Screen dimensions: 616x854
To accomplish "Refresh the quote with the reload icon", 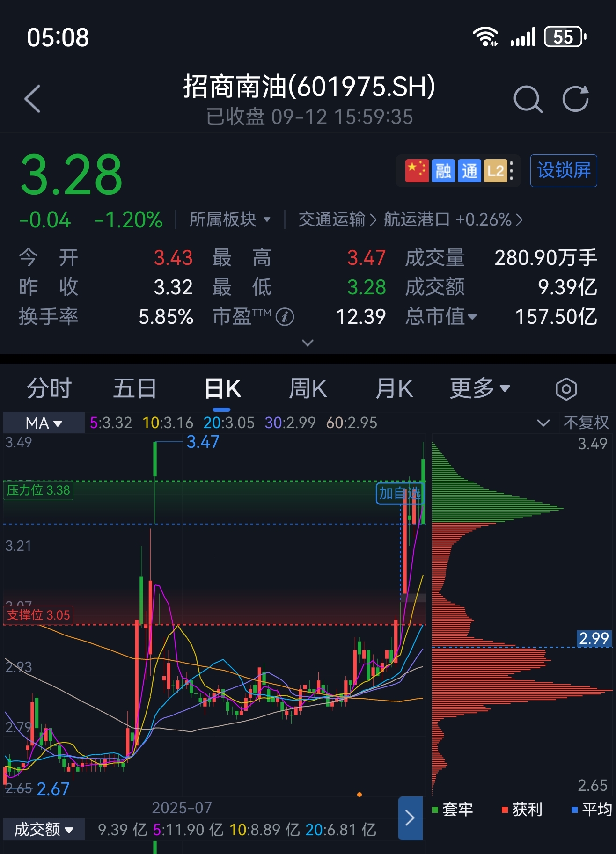I will click(x=575, y=99).
